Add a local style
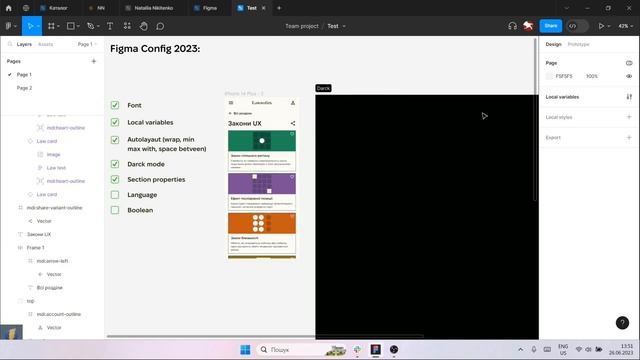 [629, 117]
